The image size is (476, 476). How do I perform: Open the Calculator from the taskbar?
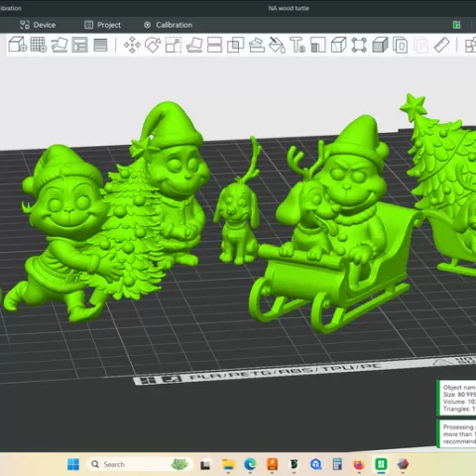coord(337,464)
